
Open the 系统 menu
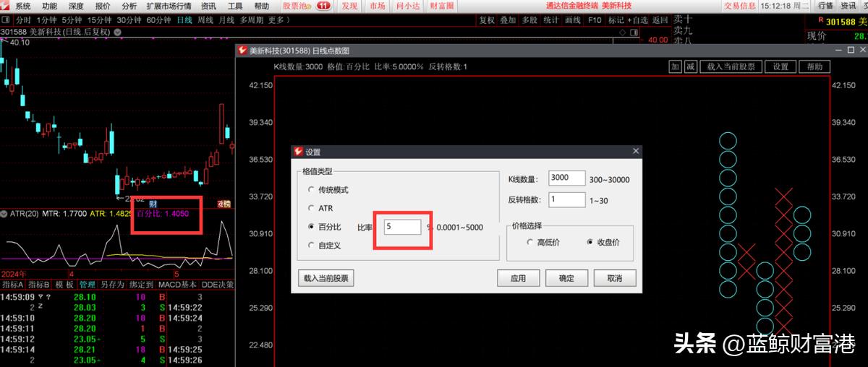click(23, 6)
